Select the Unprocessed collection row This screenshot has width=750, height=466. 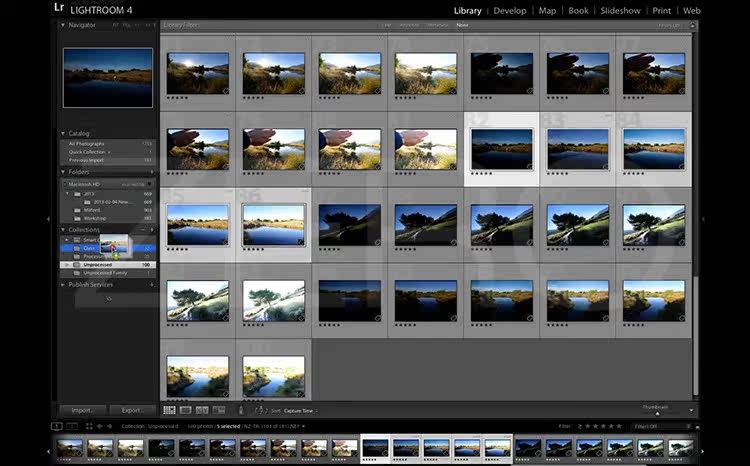point(108,265)
